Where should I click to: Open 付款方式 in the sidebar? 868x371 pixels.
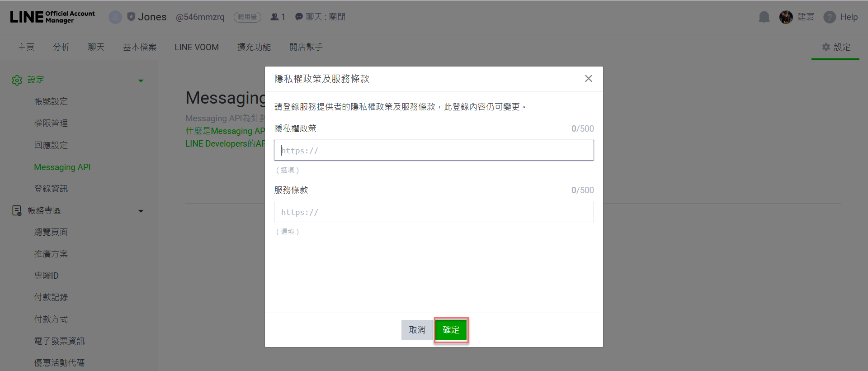click(51, 319)
